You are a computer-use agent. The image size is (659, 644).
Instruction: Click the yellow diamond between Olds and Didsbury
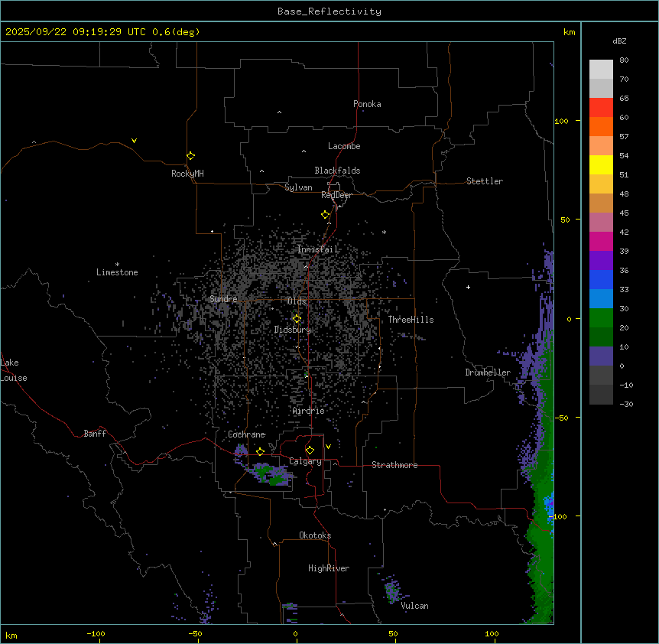pyautogui.click(x=297, y=319)
